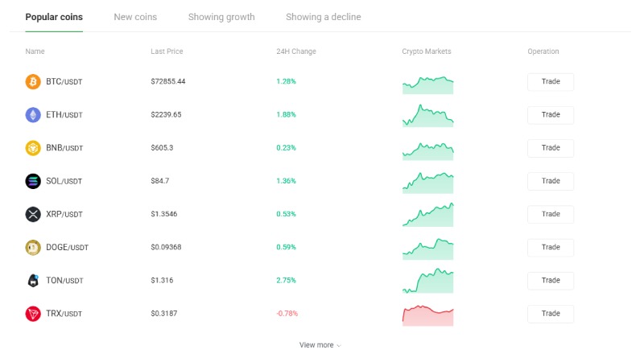Open the ETH/USDT market sparkline chart

point(427,115)
